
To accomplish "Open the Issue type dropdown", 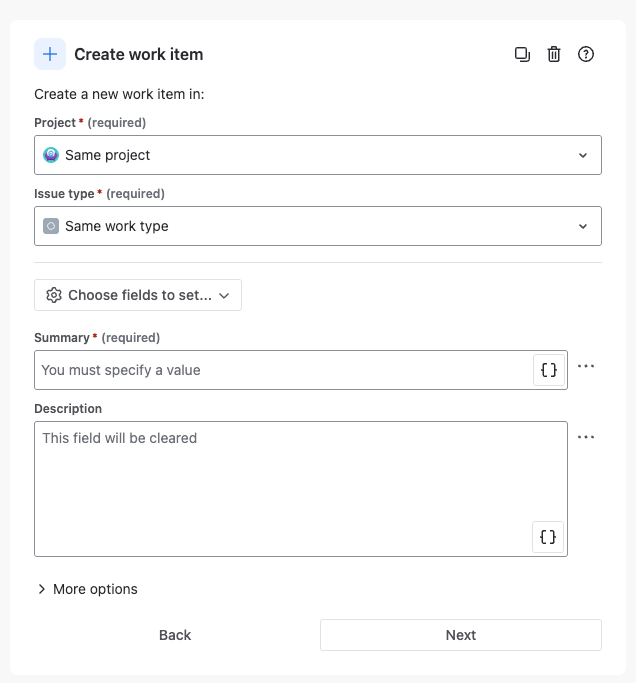I will tap(318, 226).
